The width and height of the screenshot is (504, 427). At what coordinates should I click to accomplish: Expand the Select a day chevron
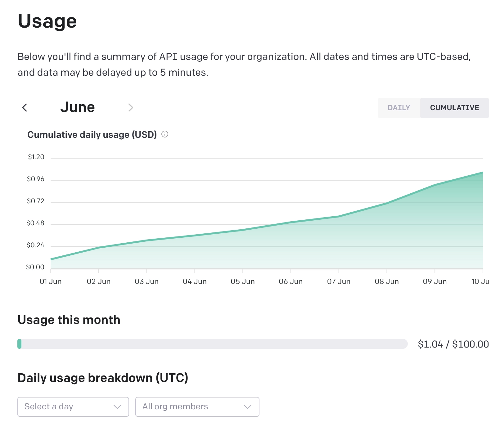point(117,407)
